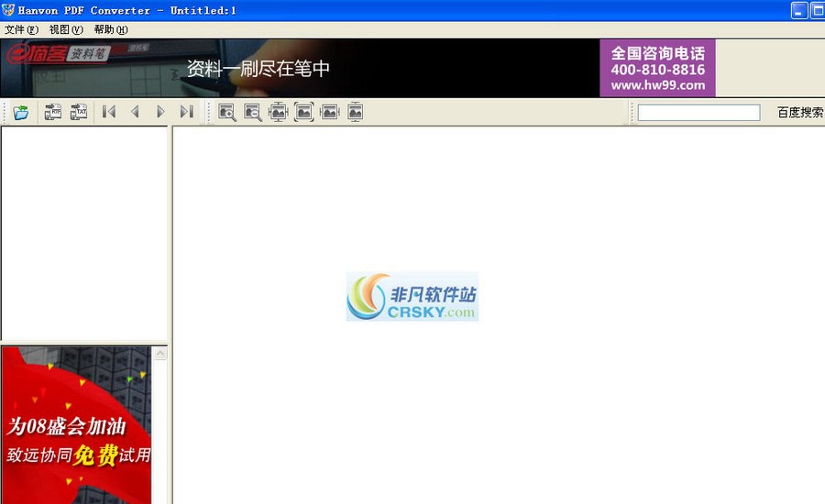Image resolution: width=825 pixels, height=504 pixels.
Task: Go to the previous page
Action: pos(136,112)
